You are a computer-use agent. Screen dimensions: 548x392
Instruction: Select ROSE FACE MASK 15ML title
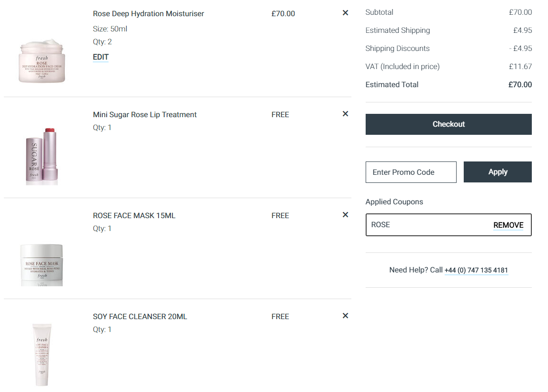coord(134,216)
